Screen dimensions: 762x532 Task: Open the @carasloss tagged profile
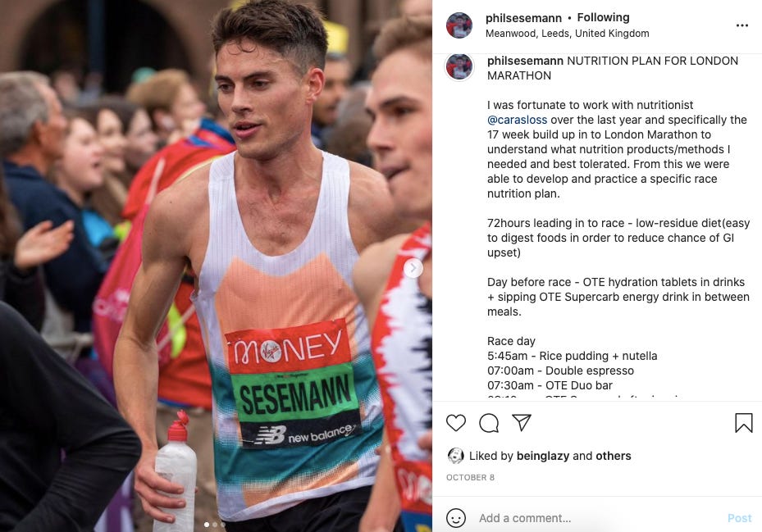[517, 120]
